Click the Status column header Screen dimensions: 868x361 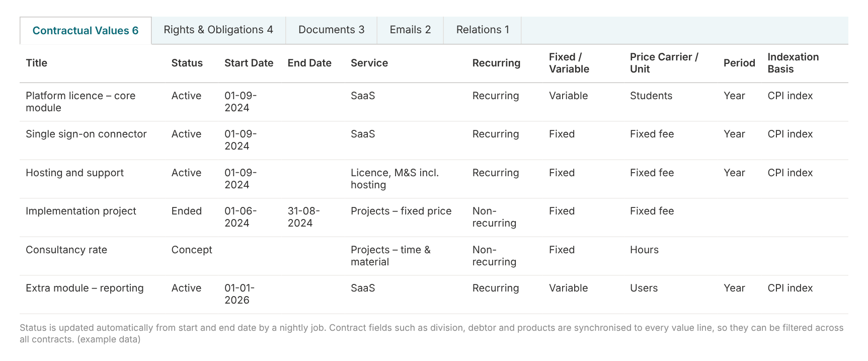[x=187, y=63]
